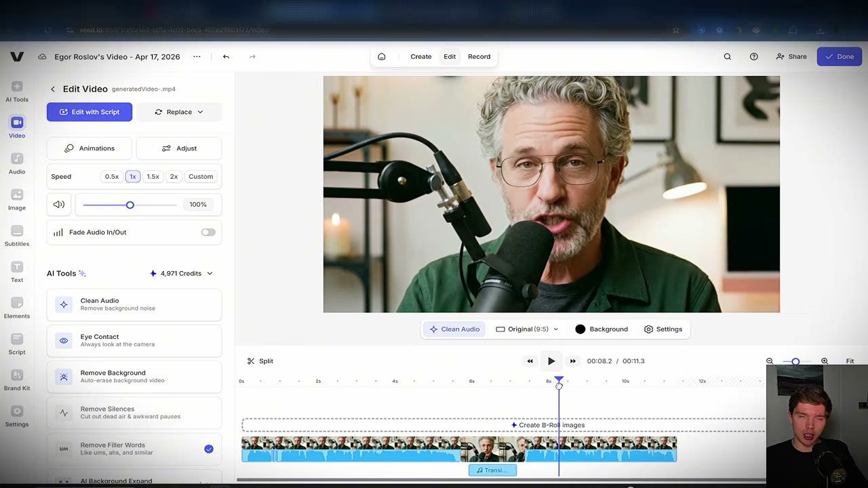Skip forward in playback
Viewport: 868px width, 488px height.
[573, 361]
